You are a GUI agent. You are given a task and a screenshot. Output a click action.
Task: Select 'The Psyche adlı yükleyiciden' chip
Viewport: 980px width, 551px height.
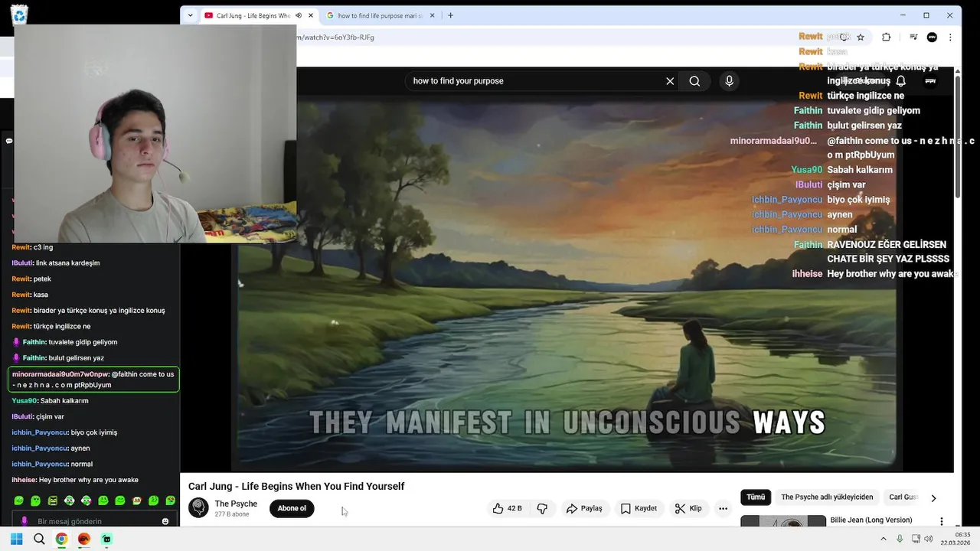point(827,497)
